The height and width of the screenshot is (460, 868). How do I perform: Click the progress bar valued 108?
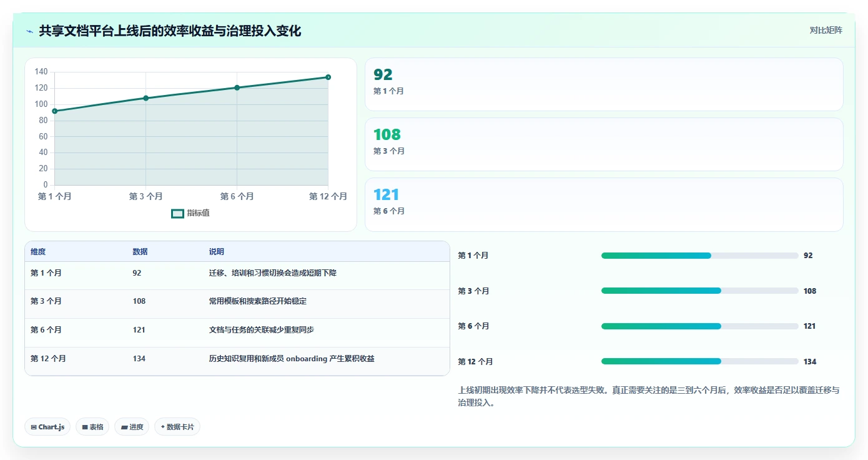(699, 291)
